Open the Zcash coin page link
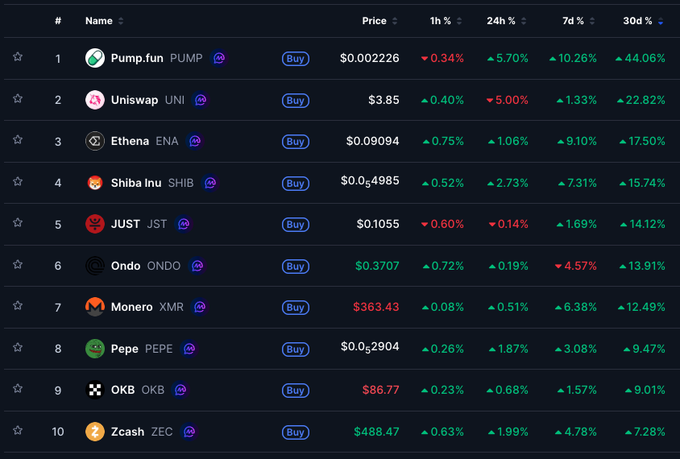 (x=128, y=432)
